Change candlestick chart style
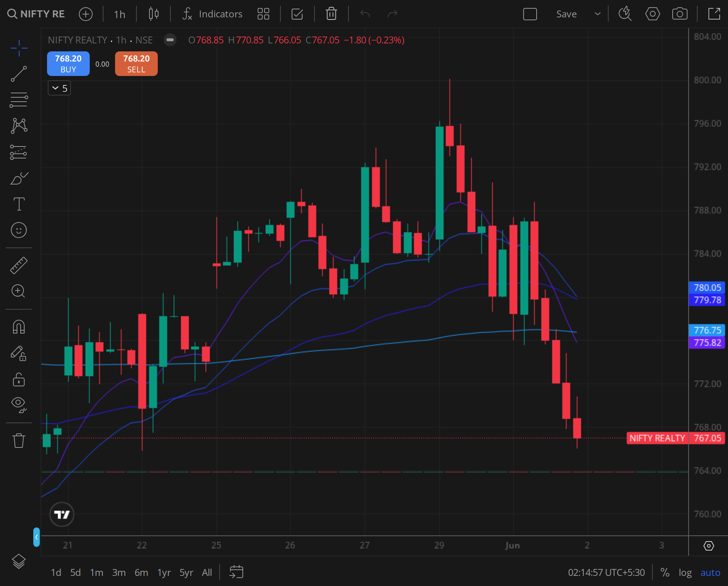This screenshot has height=586, width=728. click(x=153, y=14)
